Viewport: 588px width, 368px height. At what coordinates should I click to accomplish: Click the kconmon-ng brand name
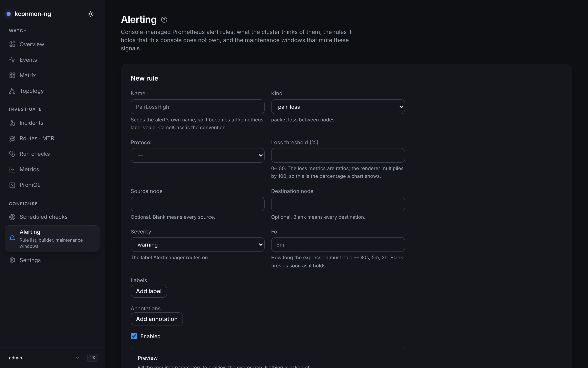33,14
